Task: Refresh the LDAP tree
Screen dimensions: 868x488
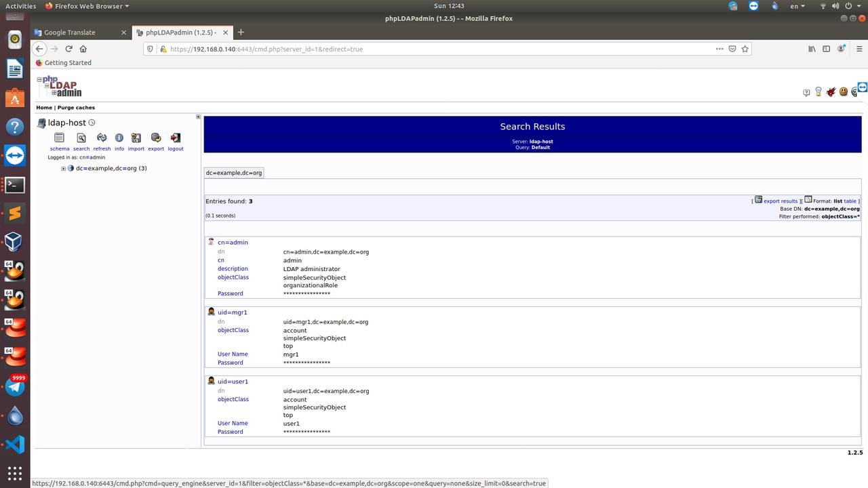Action: point(102,138)
